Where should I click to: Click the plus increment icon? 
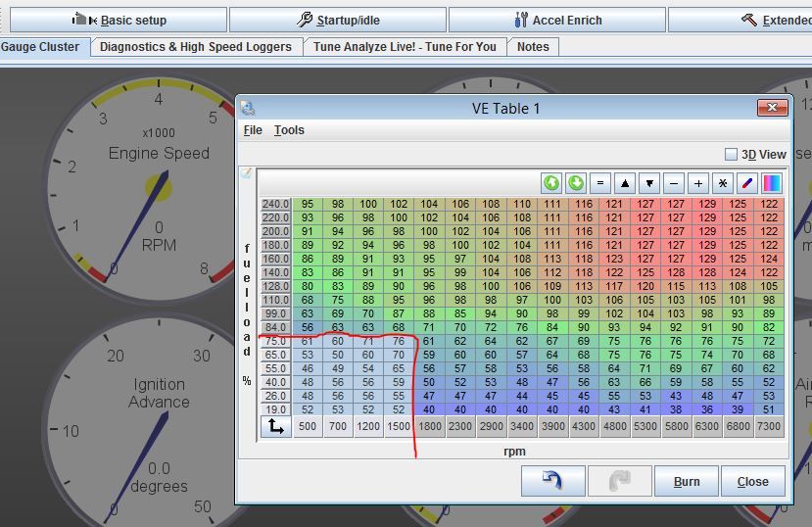click(x=698, y=183)
